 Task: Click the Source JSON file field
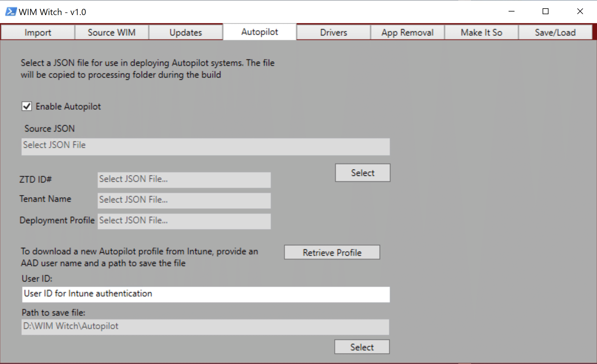pos(206,147)
